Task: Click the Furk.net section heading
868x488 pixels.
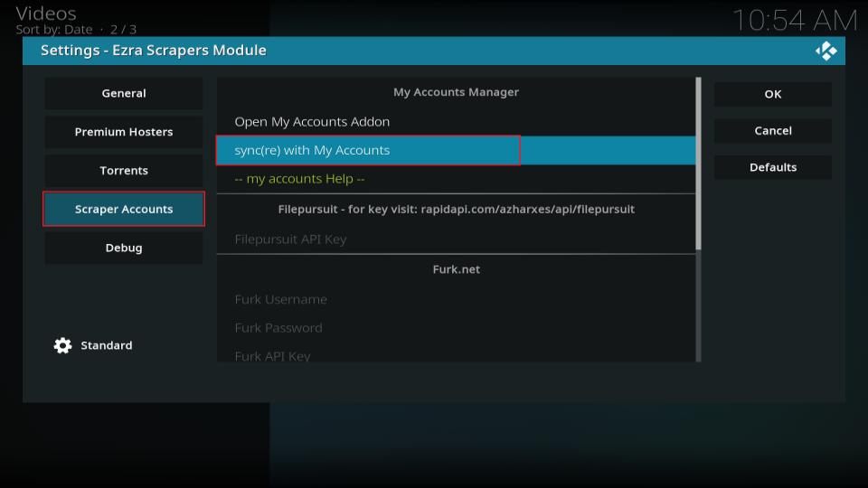Action: (456, 269)
